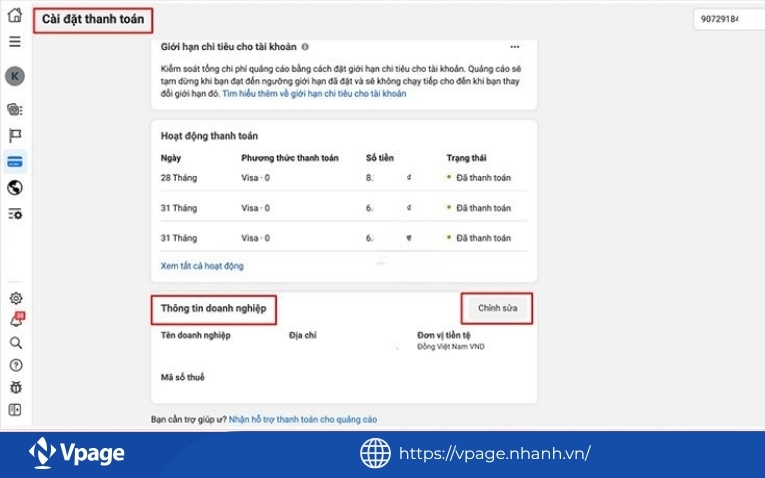
Task: Click the K profile avatar
Action: (14, 76)
